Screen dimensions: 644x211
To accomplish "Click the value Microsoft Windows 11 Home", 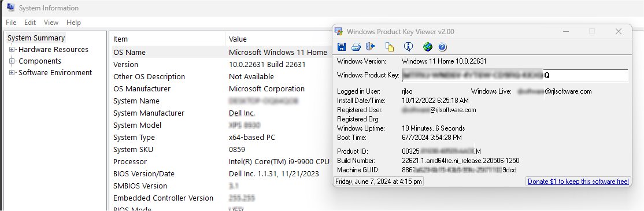I will coord(278,52).
